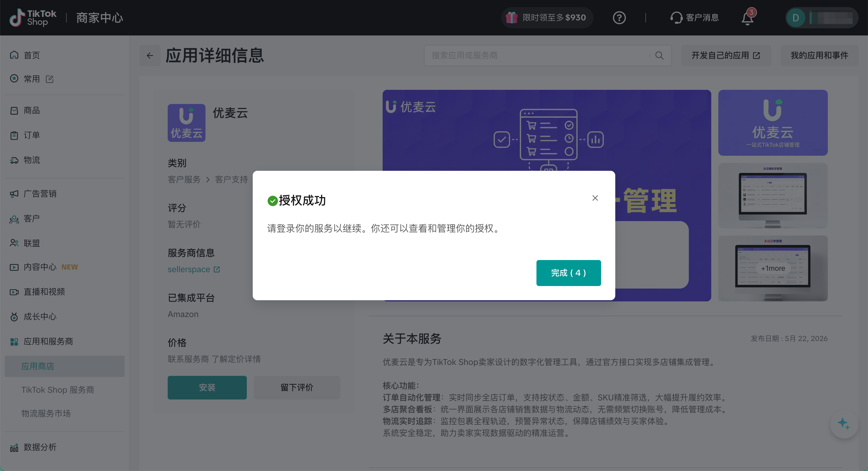Click the 直播和视频 camera icon
This screenshot has width=868, height=471.
coord(14,292)
